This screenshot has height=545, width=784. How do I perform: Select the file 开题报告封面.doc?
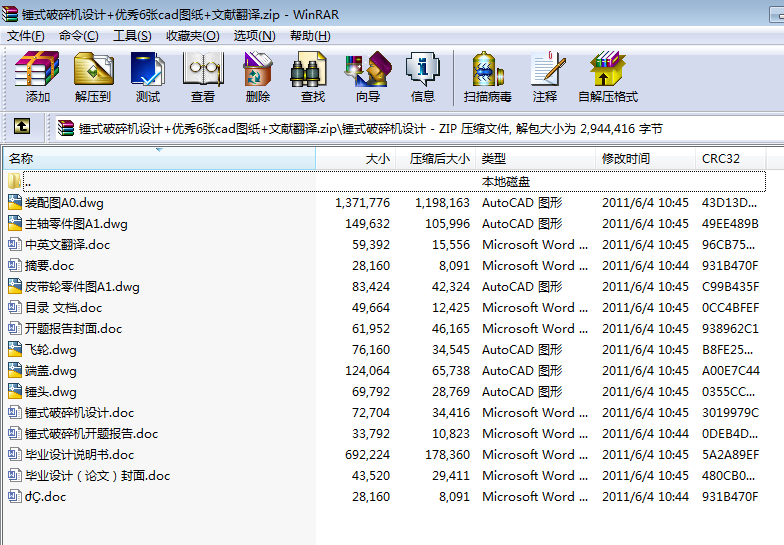pyautogui.click(x=74, y=328)
